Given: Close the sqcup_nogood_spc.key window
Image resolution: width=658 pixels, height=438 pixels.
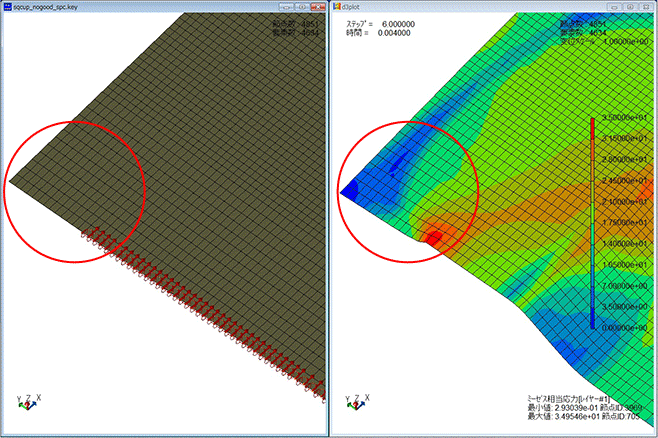Looking at the screenshot, I should point(316,6).
